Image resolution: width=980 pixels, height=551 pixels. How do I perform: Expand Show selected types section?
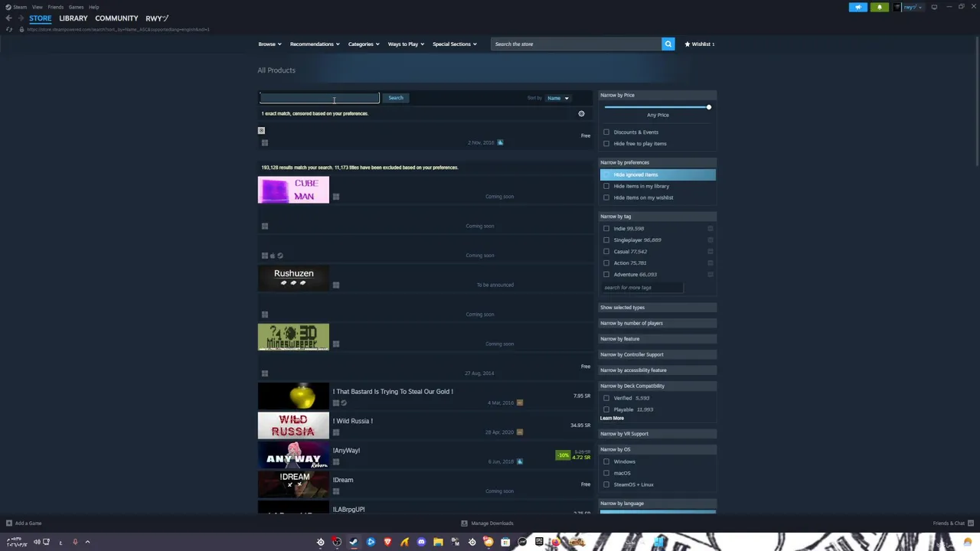[658, 308]
